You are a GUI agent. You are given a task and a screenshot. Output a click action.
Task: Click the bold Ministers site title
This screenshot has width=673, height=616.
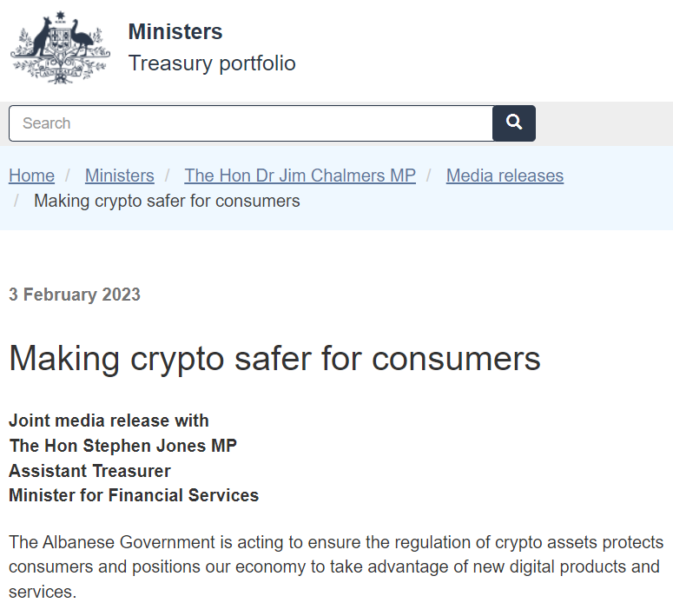(175, 32)
